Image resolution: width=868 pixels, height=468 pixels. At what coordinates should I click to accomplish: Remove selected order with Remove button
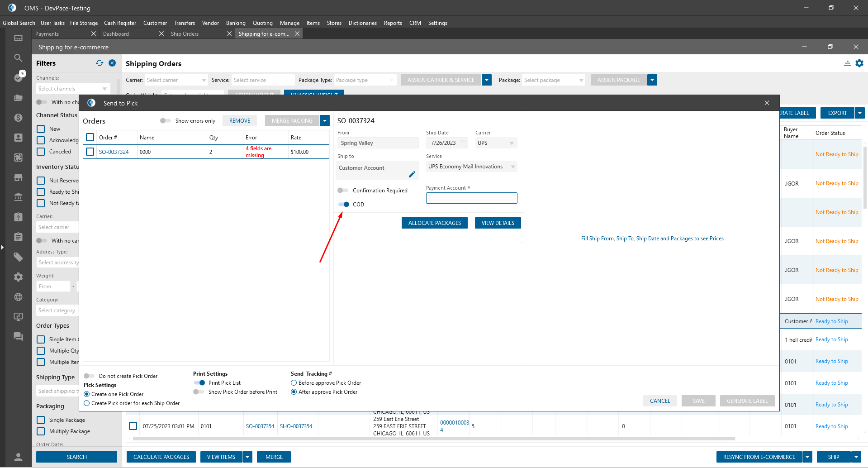point(240,121)
